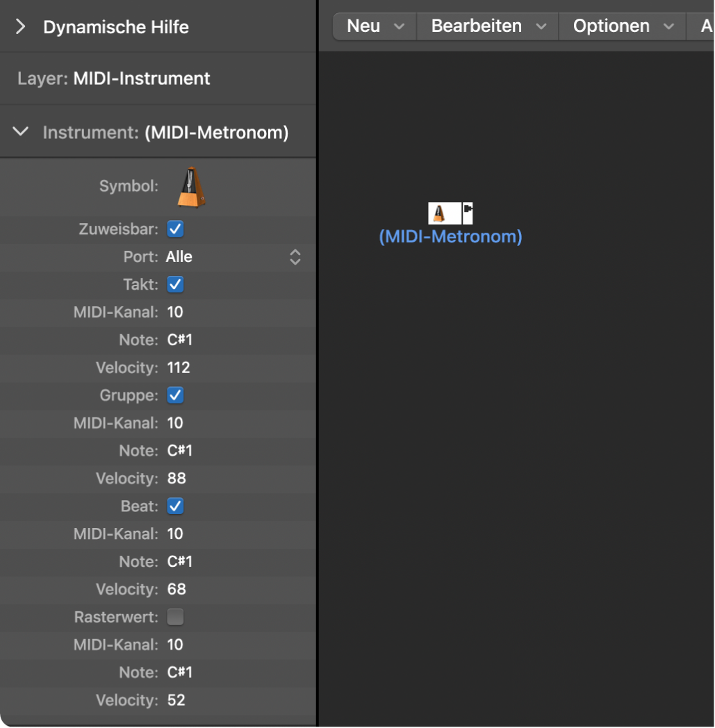Disable the Zuweisbar checkbox

pos(176,229)
